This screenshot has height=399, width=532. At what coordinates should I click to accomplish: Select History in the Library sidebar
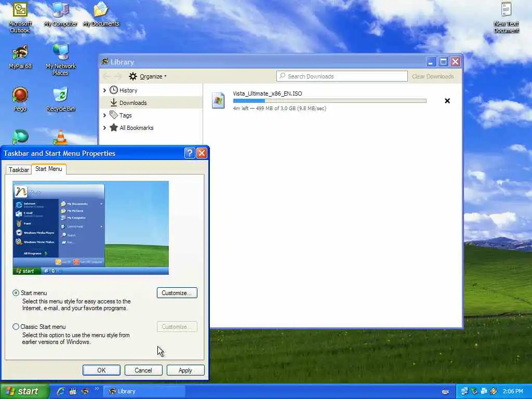tap(151, 90)
